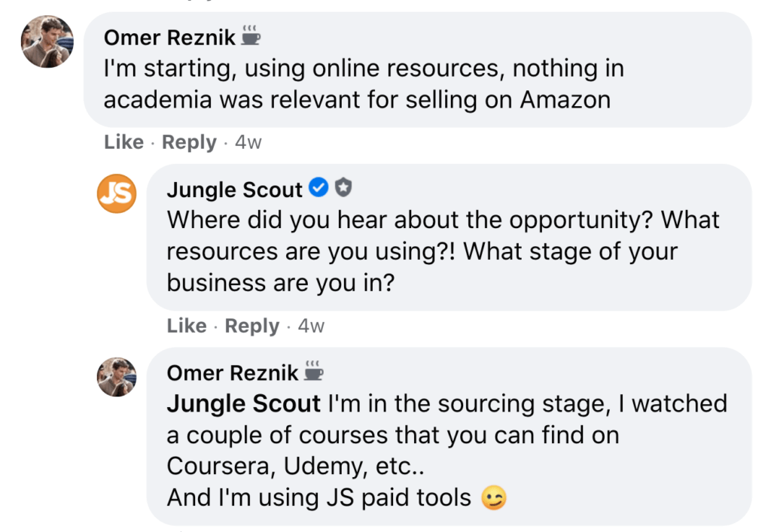Click the bold Jungle Scout mention in Omer's reply
The height and width of the screenshot is (532, 771).
[243, 404]
